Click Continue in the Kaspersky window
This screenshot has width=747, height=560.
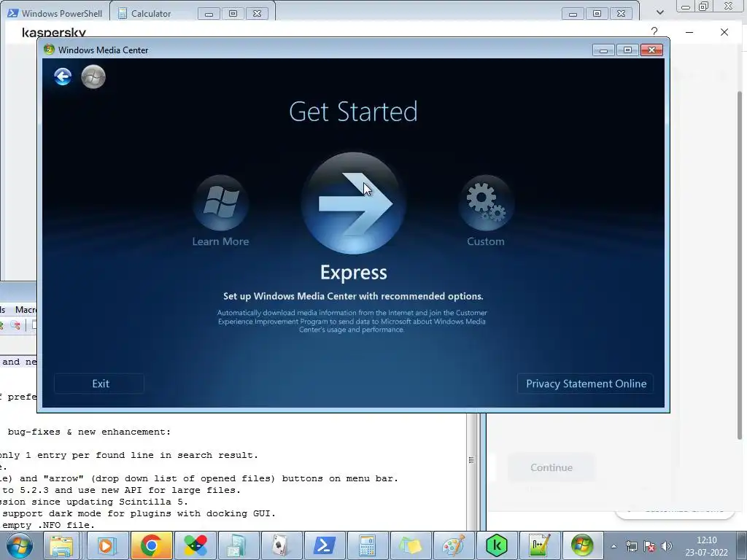[551, 467]
